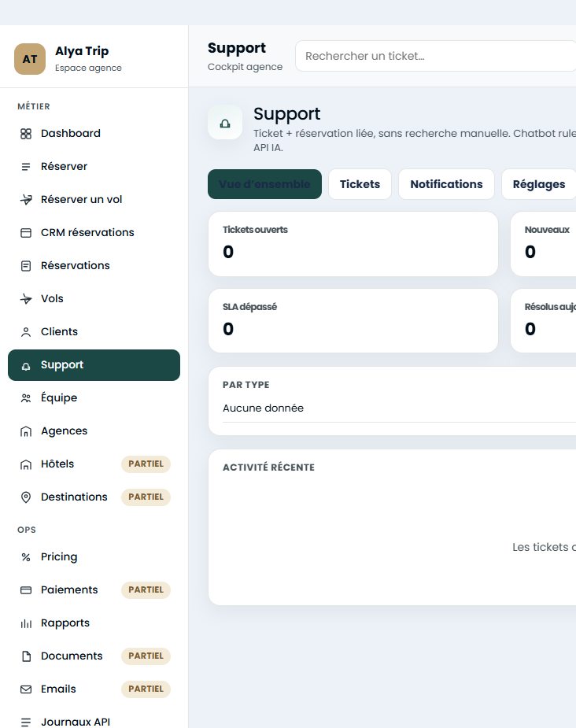Image resolution: width=576 pixels, height=728 pixels.
Task: Switch to the Notifications tab
Action: [446, 184]
